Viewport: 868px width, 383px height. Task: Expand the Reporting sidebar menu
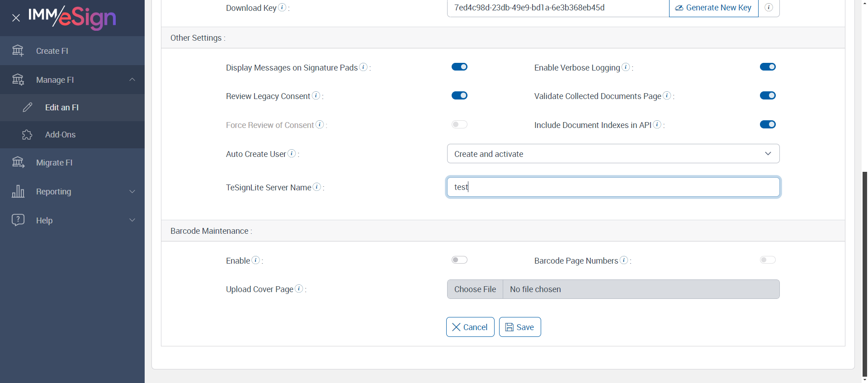[72, 192]
